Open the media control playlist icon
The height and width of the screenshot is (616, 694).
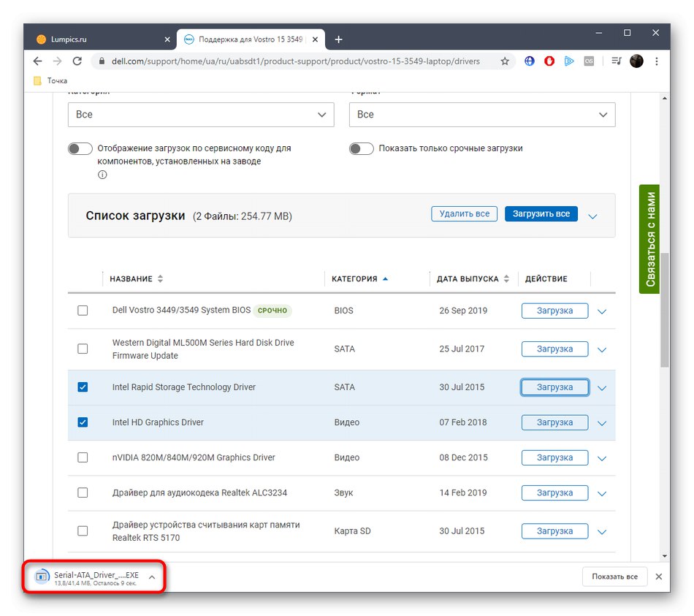tap(617, 61)
